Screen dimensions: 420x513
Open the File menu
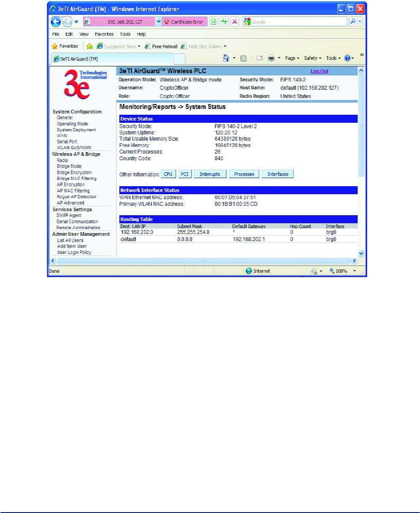point(56,34)
